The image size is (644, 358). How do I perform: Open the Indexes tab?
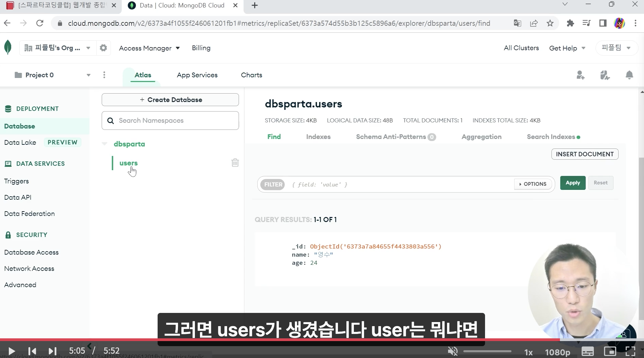(x=318, y=137)
